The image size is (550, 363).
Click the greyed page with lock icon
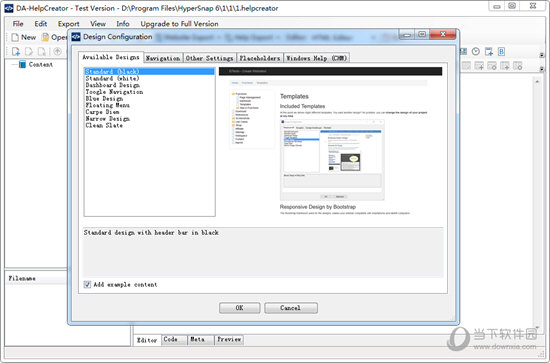point(42,52)
